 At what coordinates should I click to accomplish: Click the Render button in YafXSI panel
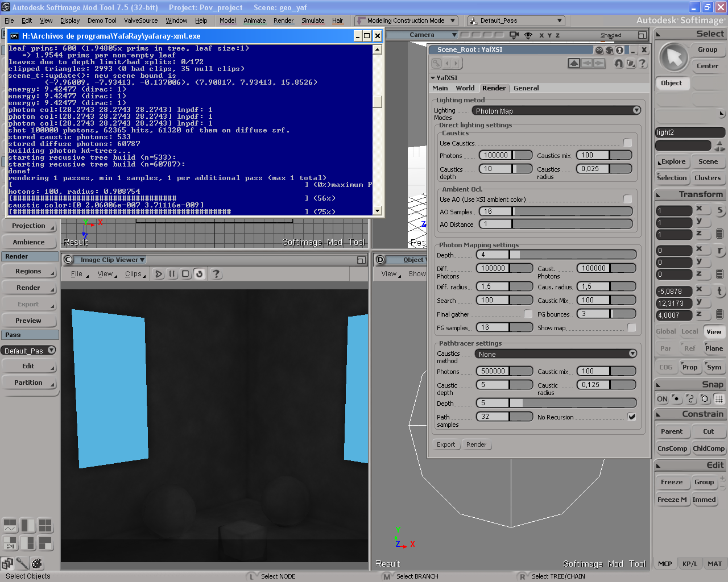476,444
